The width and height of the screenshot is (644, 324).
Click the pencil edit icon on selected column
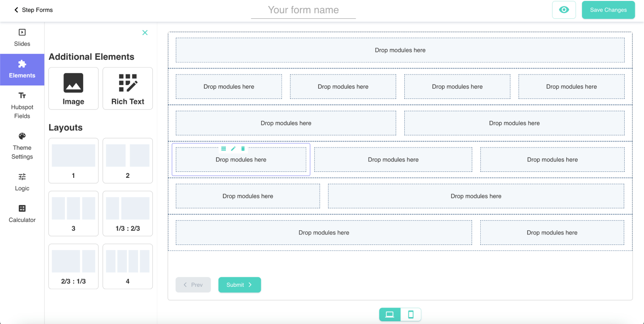pyautogui.click(x=233, y=148)
